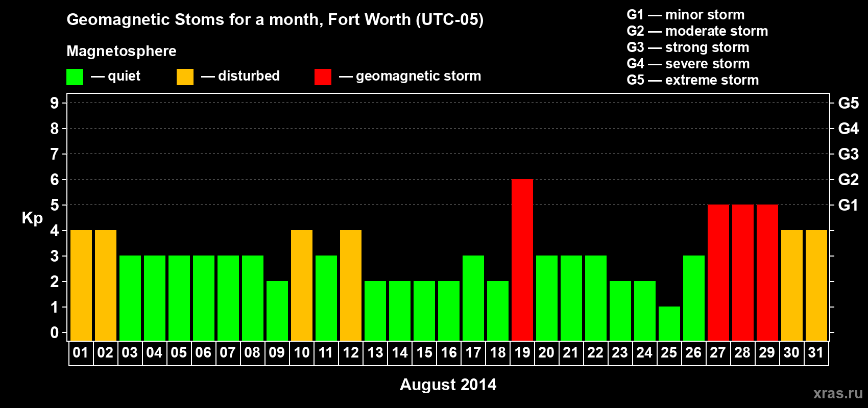Click the day label "19" on the axis
The image size is (868, 408).
[522, 352]
